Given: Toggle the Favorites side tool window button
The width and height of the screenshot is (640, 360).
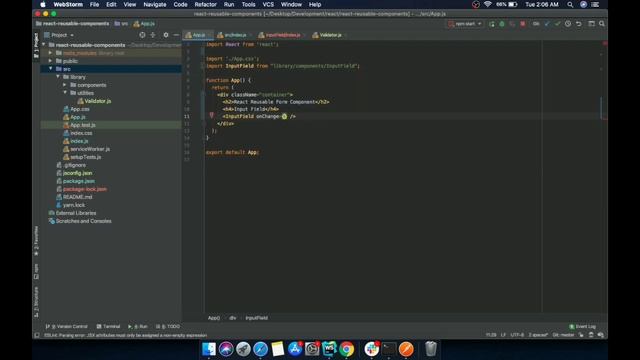Looking at the screenshot, I should coord(36,241).
